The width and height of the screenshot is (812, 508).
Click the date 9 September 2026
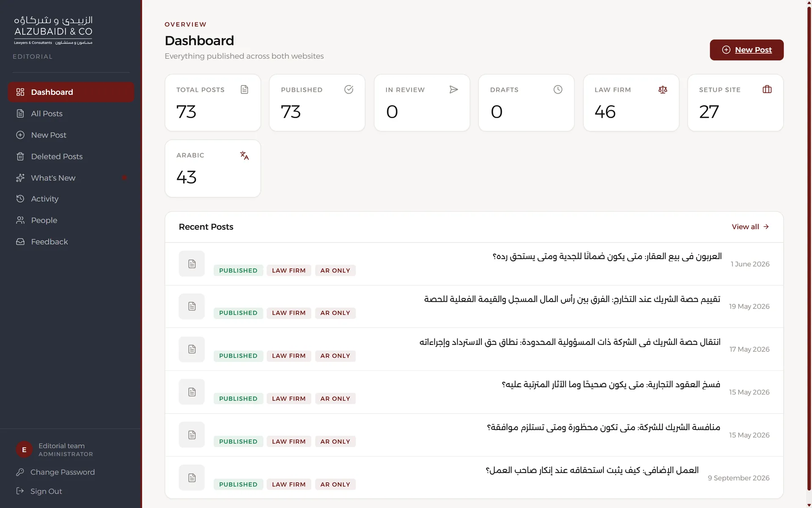click(x=739, y=478)
